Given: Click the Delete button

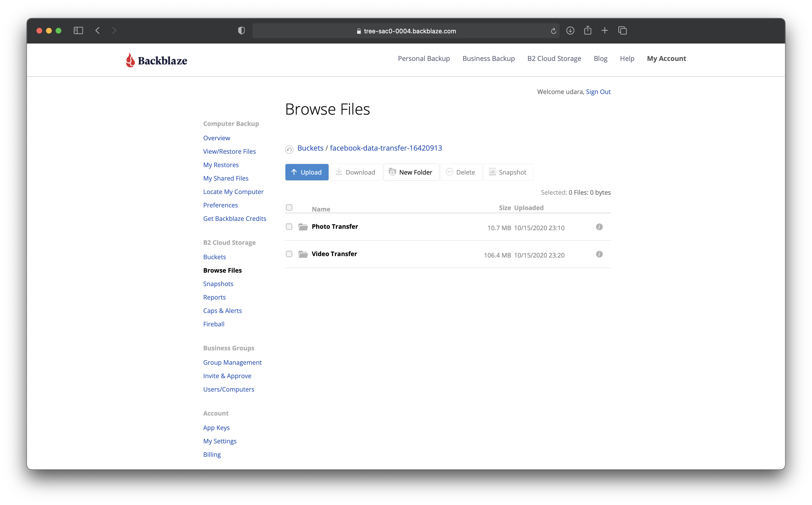Looking at the screenshot, I should point(461,172).
